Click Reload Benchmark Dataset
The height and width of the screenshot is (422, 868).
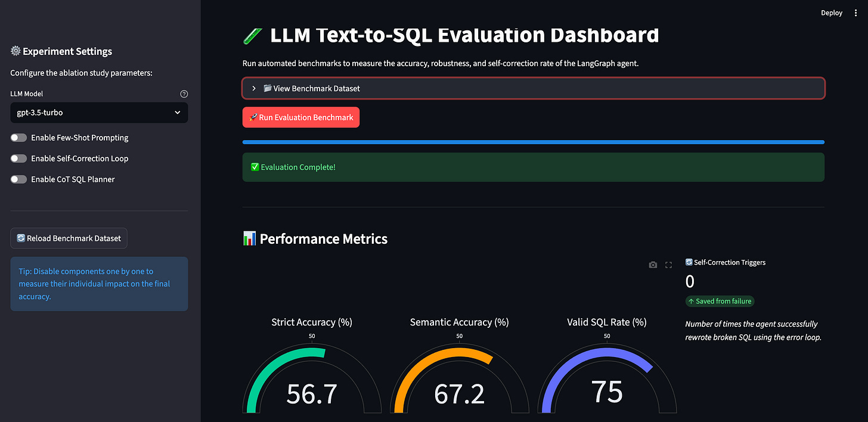coord(69,238)
